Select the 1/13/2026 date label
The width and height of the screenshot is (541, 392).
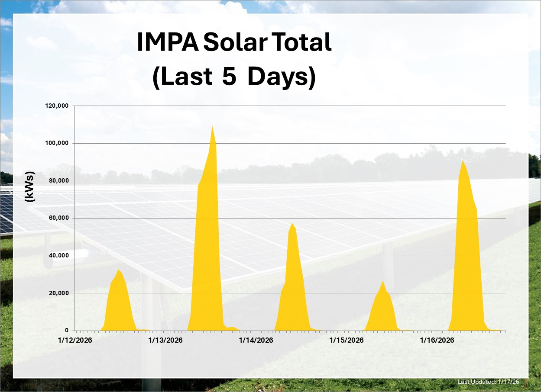pos(165,340)
